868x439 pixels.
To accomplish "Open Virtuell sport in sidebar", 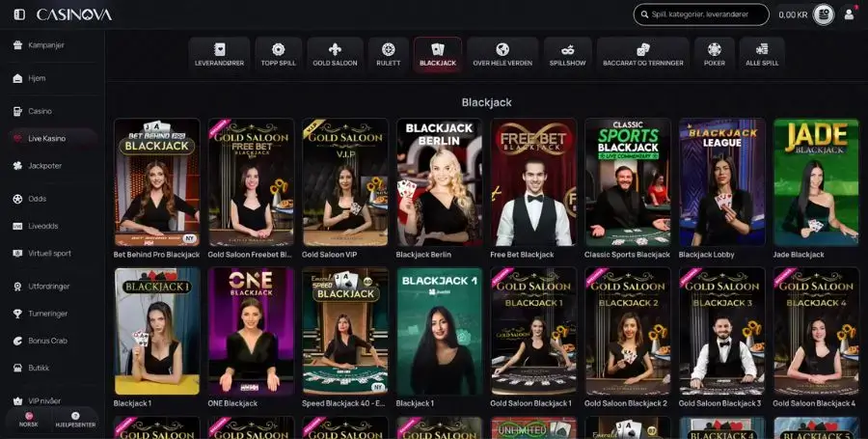I will [53, 253].
